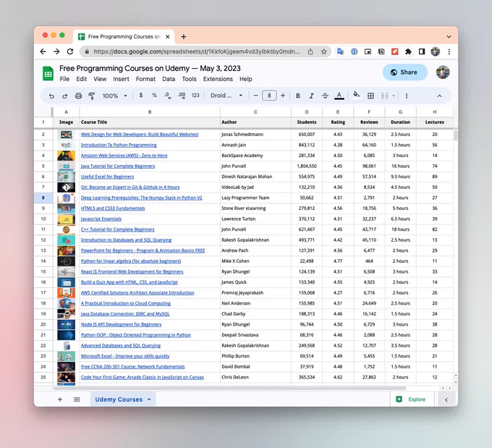
Task: Open the File menu
Action: 64,79
